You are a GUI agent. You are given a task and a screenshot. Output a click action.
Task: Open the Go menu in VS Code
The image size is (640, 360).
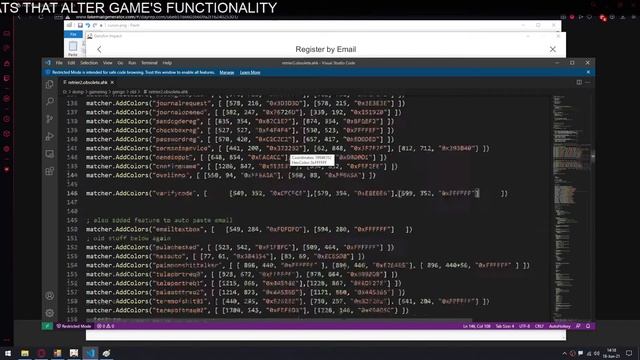pos(120,63)
